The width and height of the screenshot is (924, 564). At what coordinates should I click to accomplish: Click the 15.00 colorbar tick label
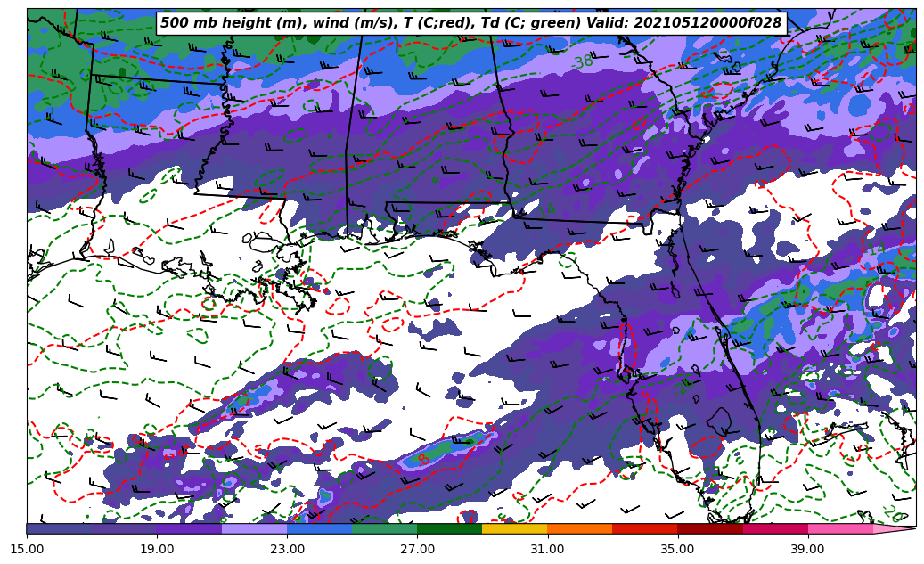tap(27, 549)
